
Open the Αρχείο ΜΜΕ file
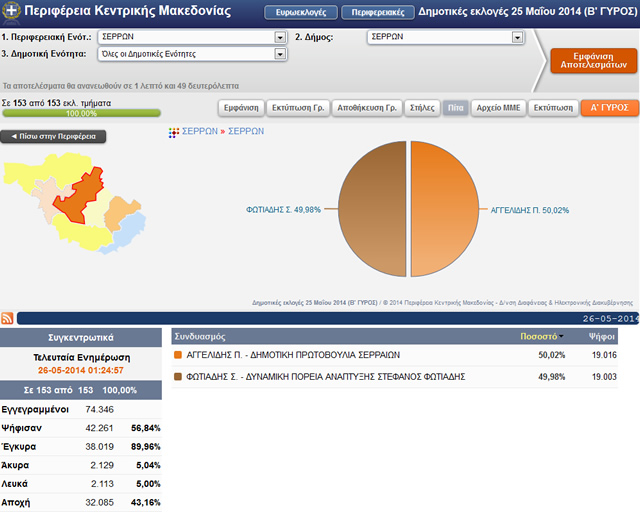tap(498, 108)
